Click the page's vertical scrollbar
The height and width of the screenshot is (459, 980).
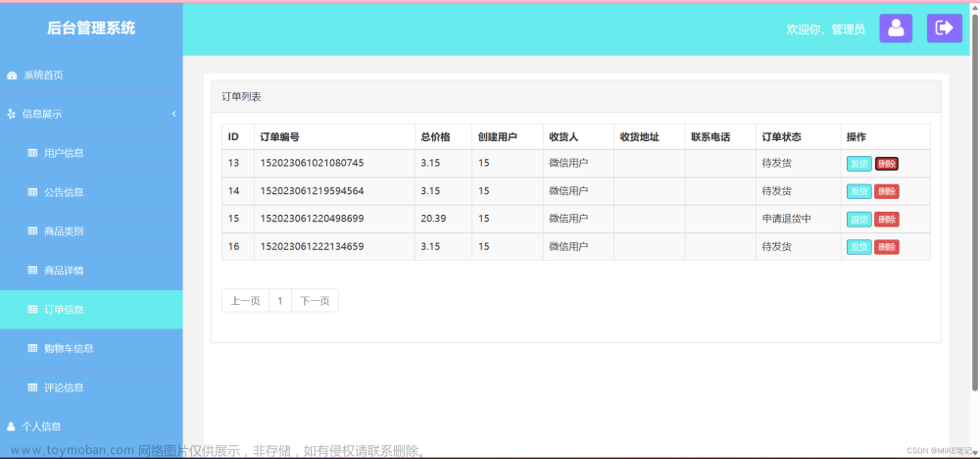[x=975, y=203]
